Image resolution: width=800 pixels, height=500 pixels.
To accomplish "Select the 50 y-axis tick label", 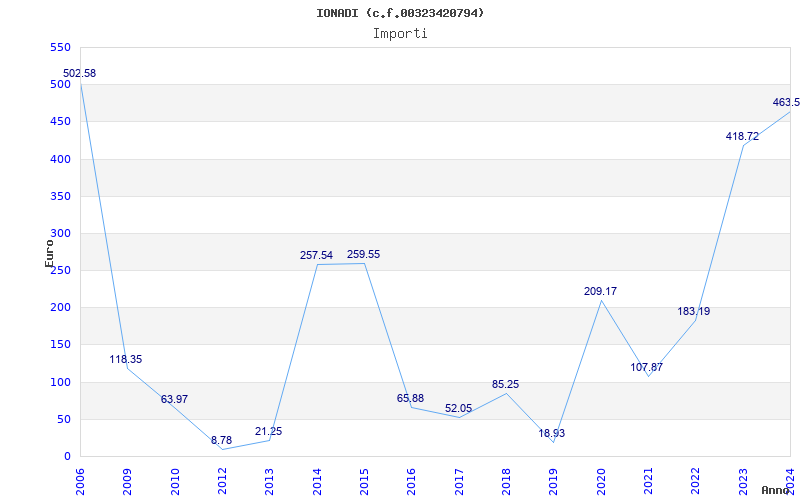I will point(63,419).
